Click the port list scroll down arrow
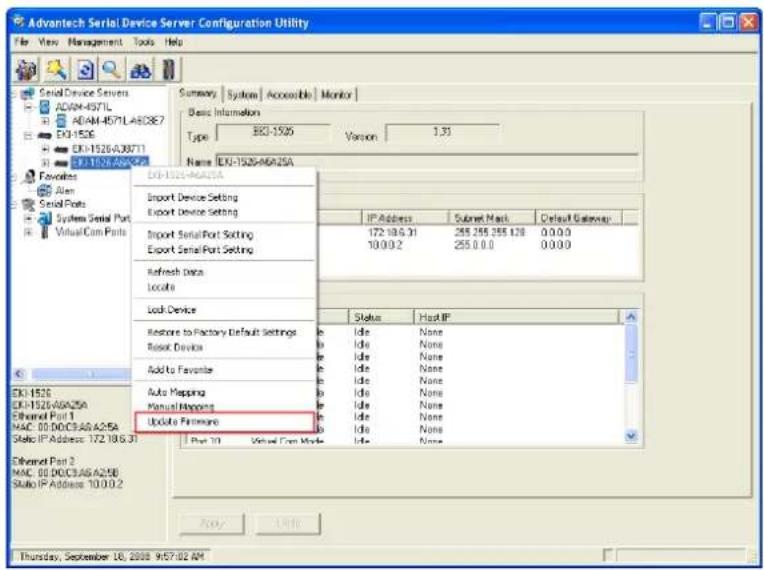764x570 pixels. coord(631,436)
